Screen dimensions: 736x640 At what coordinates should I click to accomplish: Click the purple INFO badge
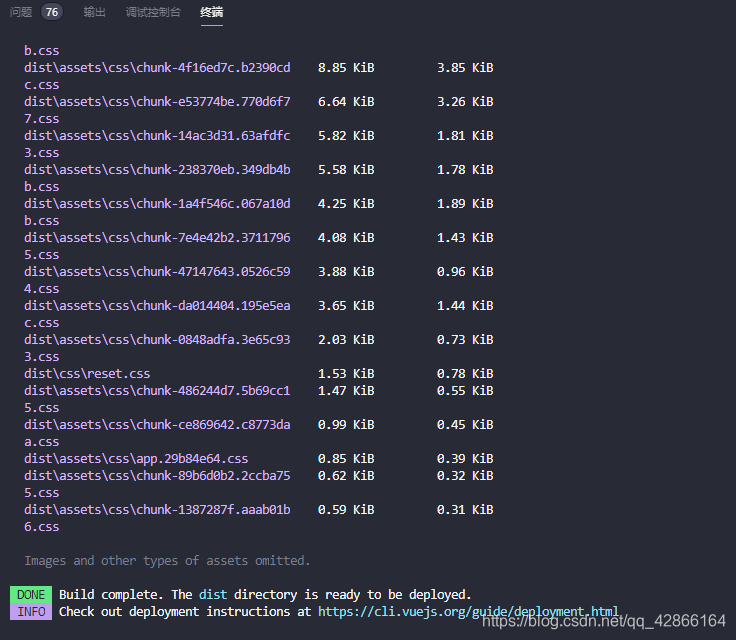pyautogui.click(x=31, y=611)
